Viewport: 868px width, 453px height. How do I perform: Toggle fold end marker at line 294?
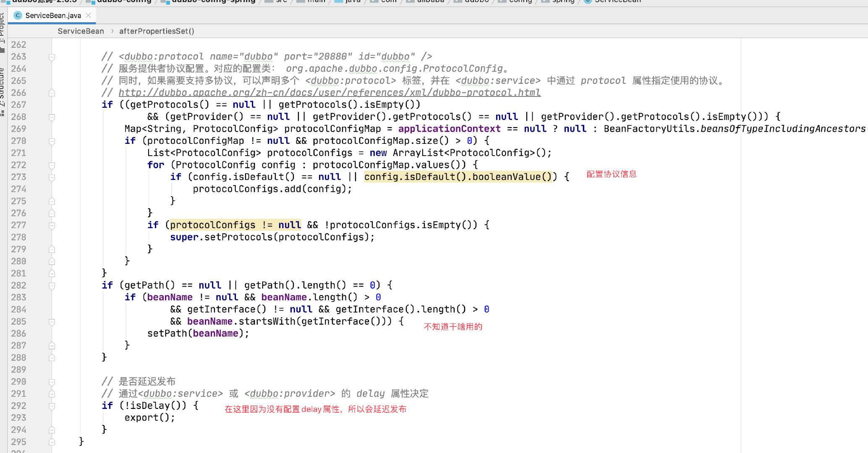click(x=52, y=430)
